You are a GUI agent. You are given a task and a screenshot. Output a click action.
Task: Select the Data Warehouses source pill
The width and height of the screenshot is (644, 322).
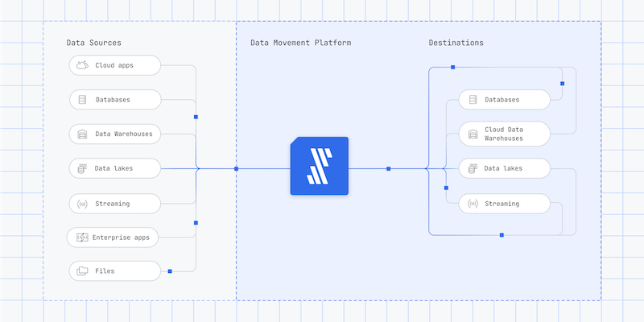114,134
